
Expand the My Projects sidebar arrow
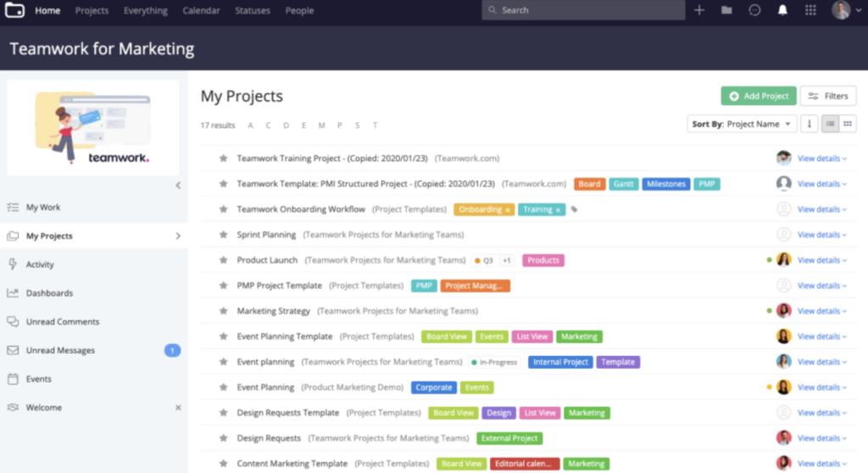(178, 236)
